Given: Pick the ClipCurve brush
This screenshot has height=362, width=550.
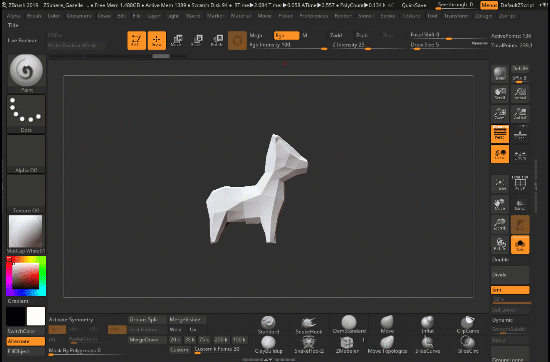Looking at the screenshot, I should tap(468, 324).
